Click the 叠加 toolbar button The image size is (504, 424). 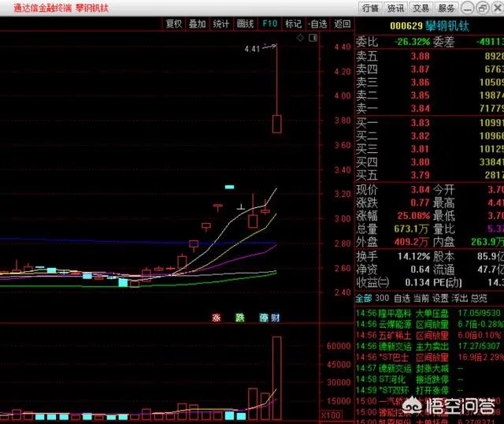198,24
